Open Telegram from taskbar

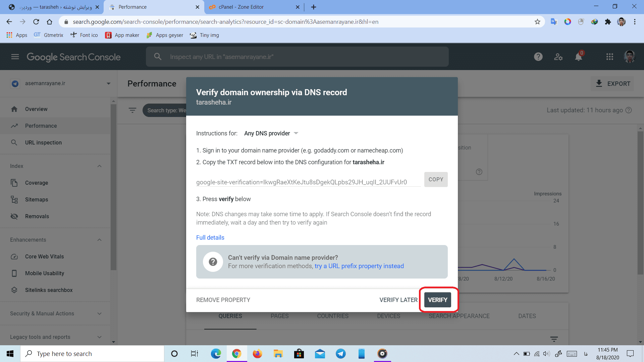341,354
